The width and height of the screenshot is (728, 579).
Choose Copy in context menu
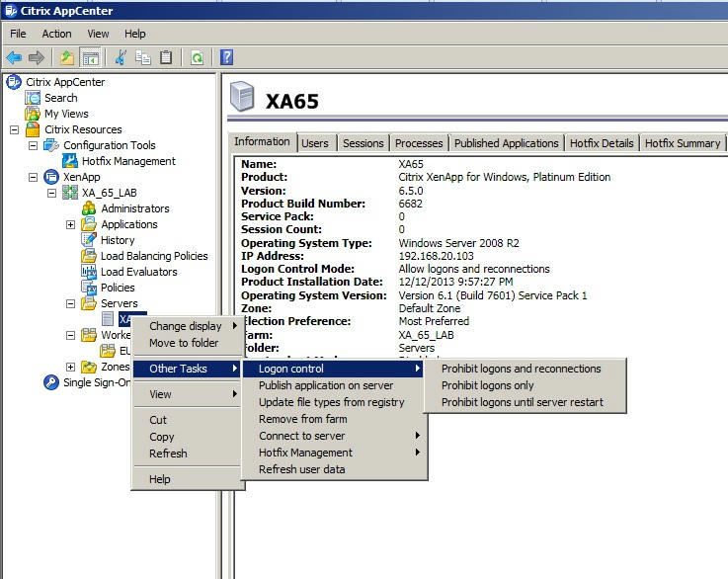[x=188, y=437]
